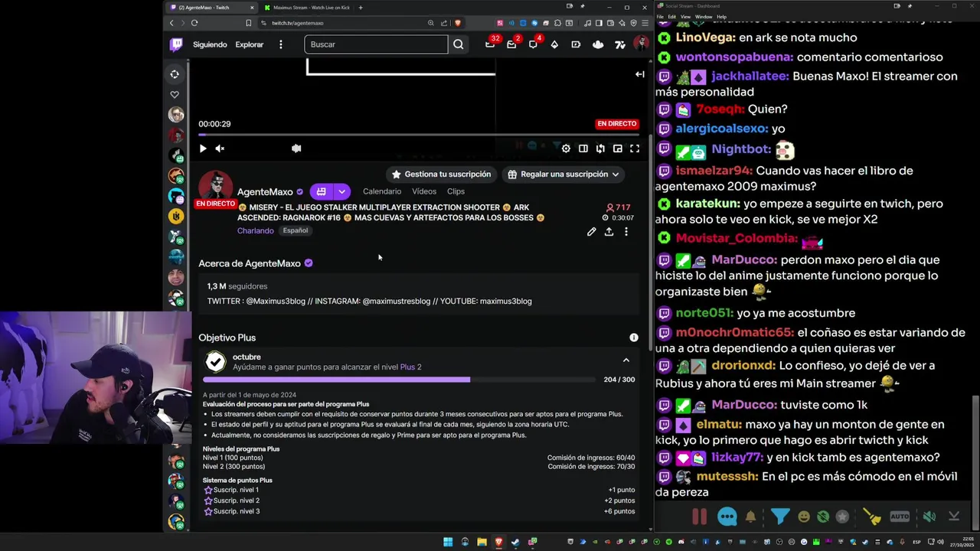The height and width of the screenshot is (551, 980).
Task: Click the Buscar search field
Action: pyautogui.click(x=376, y=44)
